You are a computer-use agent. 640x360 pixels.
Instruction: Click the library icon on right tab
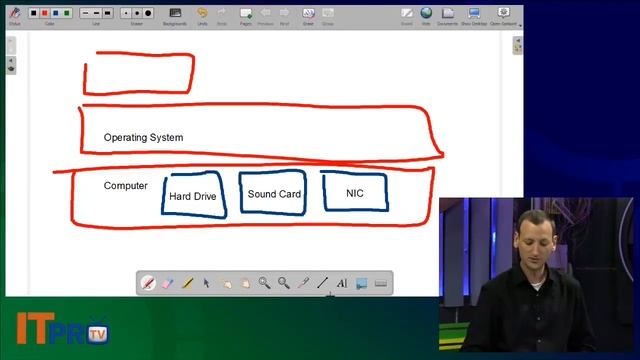(518, 49)
